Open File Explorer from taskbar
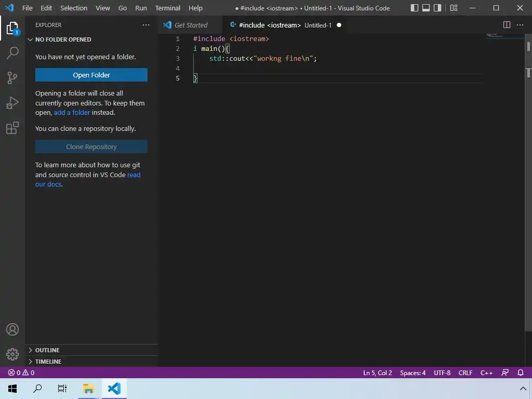 88,389
